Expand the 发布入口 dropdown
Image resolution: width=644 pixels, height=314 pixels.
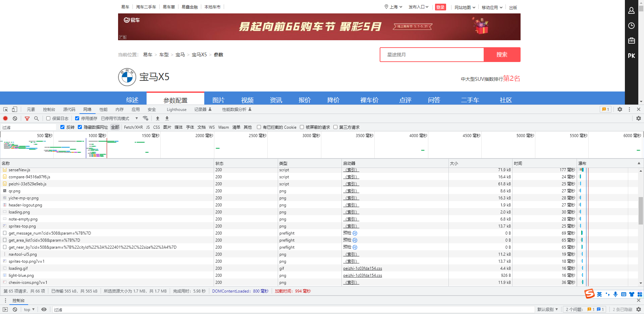[x=418, y=7]
